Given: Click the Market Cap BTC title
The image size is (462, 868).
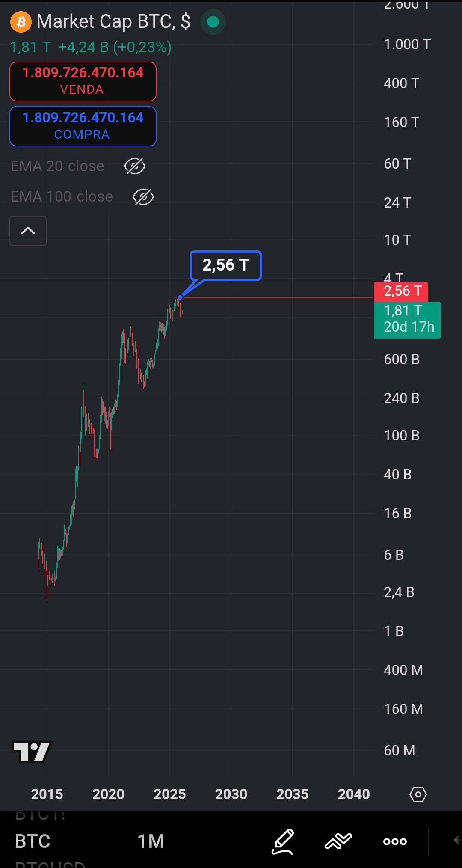Looking at the screenshot, I should tap(113, 21).
